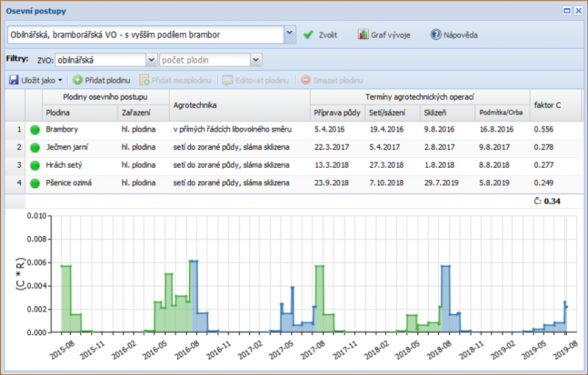Expand the crop rotation selection dropdown
This screenshot has width=588, height=375.
point(289,34)
